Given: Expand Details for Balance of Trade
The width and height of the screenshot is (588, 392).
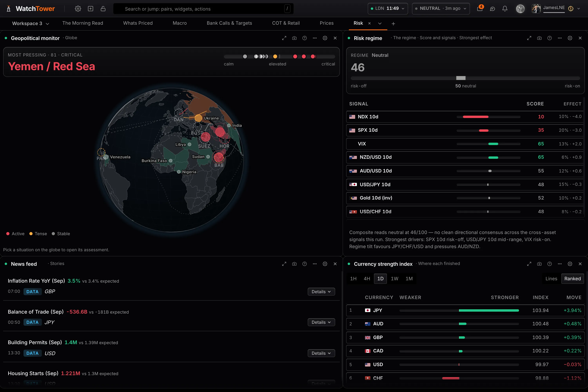Looking at the screenshot, I should point(321,322).
